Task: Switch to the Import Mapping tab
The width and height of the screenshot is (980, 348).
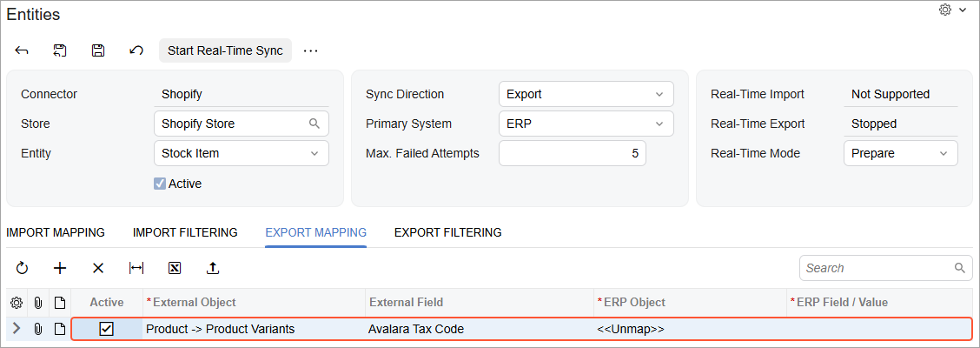Action: pos(56,233)
